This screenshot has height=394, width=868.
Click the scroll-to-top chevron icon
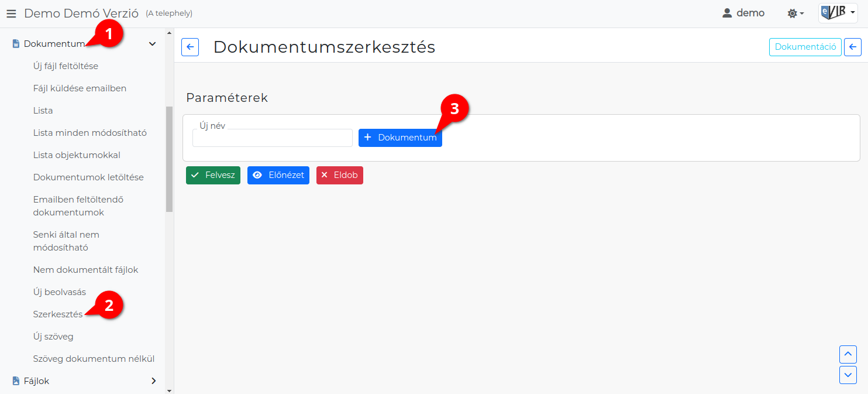[x=848, y=354]
